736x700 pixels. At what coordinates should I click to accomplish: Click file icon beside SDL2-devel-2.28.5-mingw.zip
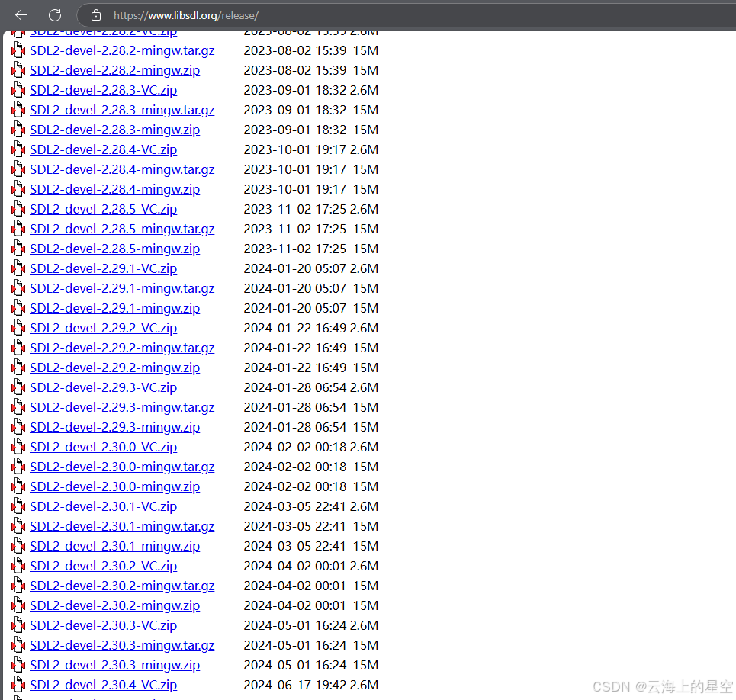coord(18,248)
